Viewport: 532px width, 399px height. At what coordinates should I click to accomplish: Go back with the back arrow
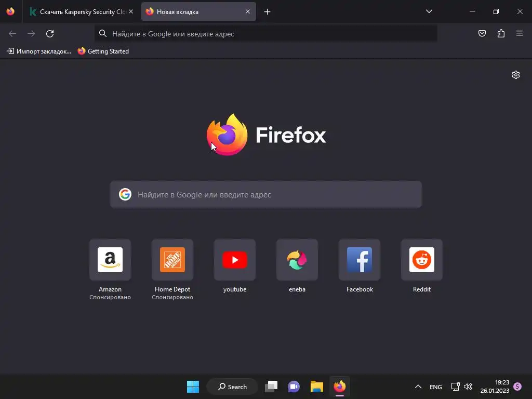pos(12,34)
